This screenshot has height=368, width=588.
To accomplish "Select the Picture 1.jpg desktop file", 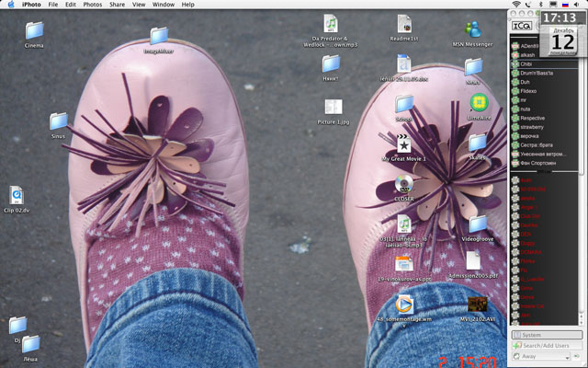I will [333, 107].
